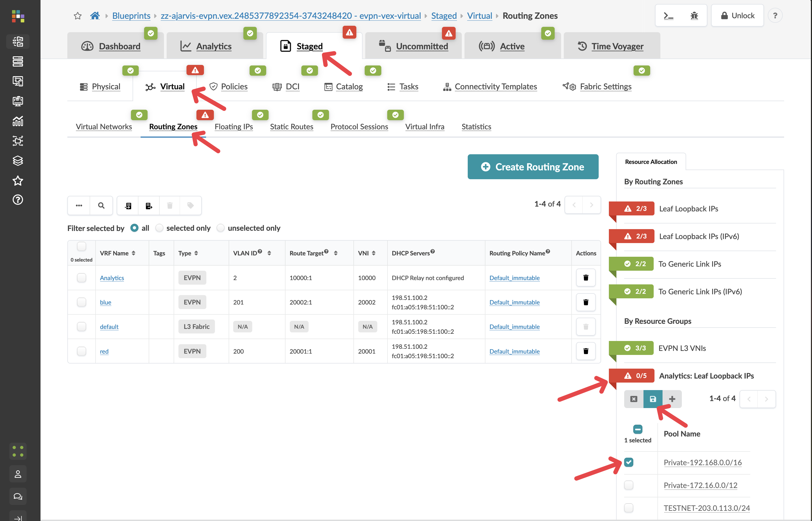Viewport: 812px width, 521px height.
Task: Open the favorites star in the sidebar
Action: point(18,181)
